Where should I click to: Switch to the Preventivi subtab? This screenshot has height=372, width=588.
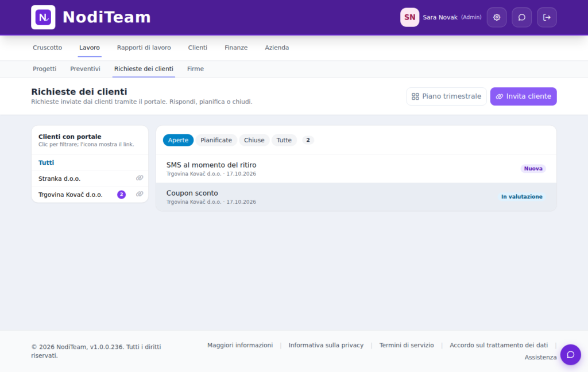tap(85, 69)
